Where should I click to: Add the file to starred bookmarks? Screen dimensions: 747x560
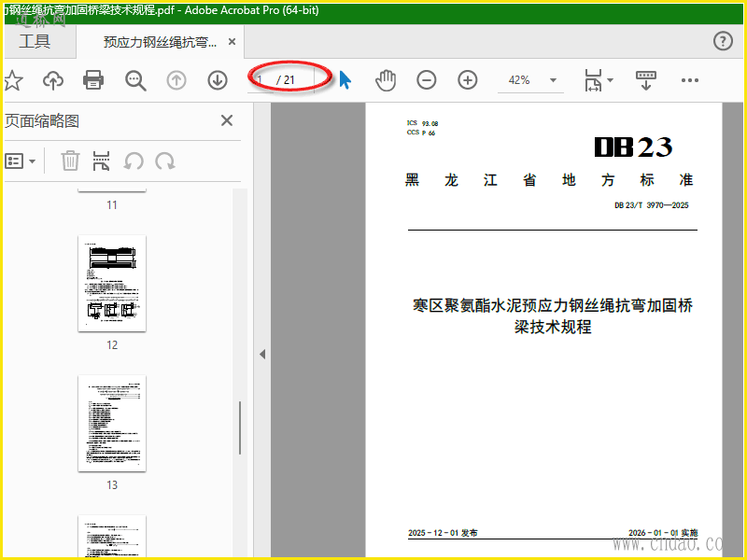pos(13,80)
